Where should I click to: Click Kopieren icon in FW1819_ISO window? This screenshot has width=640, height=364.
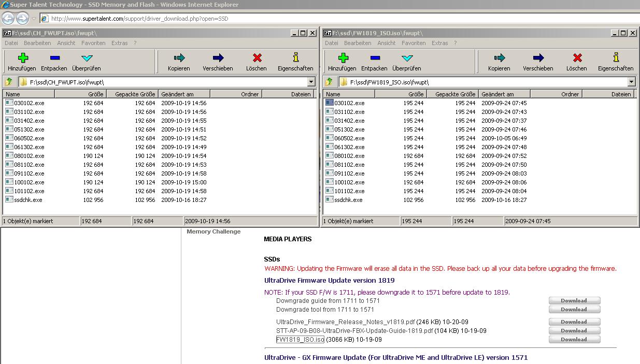click(500, 58)
